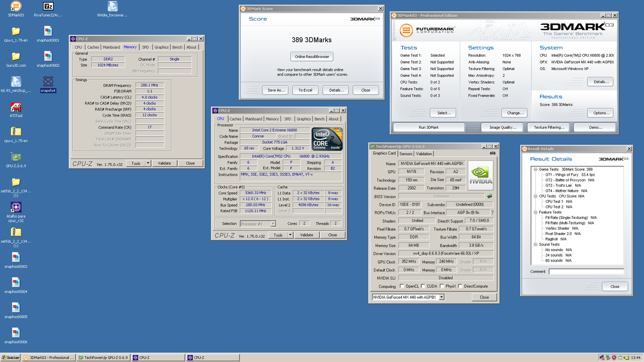Expand the Tools dropdown arrow in Memory CPU-Z
The height and width of the screenshot is (362, 644).
[x=148, y=163]
